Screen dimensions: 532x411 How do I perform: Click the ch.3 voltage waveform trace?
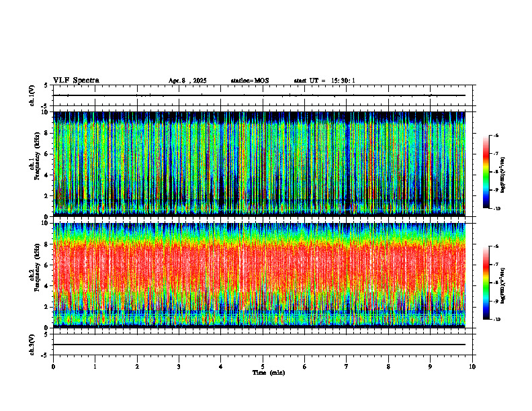(259, 345)
